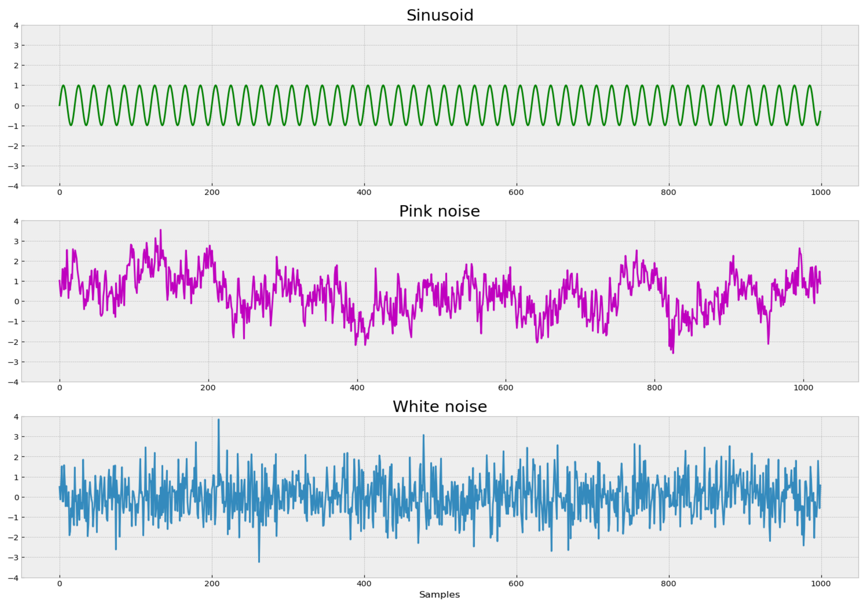Click the 1000 tick label under Sinusoid
868x606 pixels.
click(821, 192)
